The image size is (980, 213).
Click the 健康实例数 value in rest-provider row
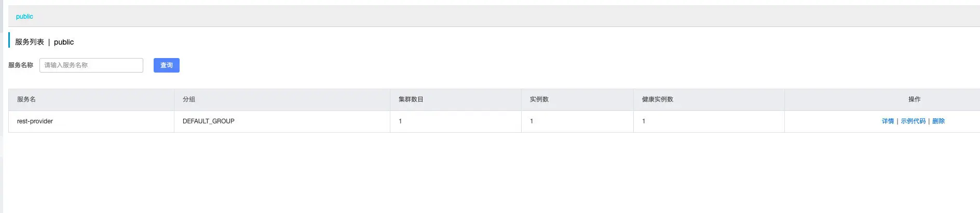(x=644, y=121)
